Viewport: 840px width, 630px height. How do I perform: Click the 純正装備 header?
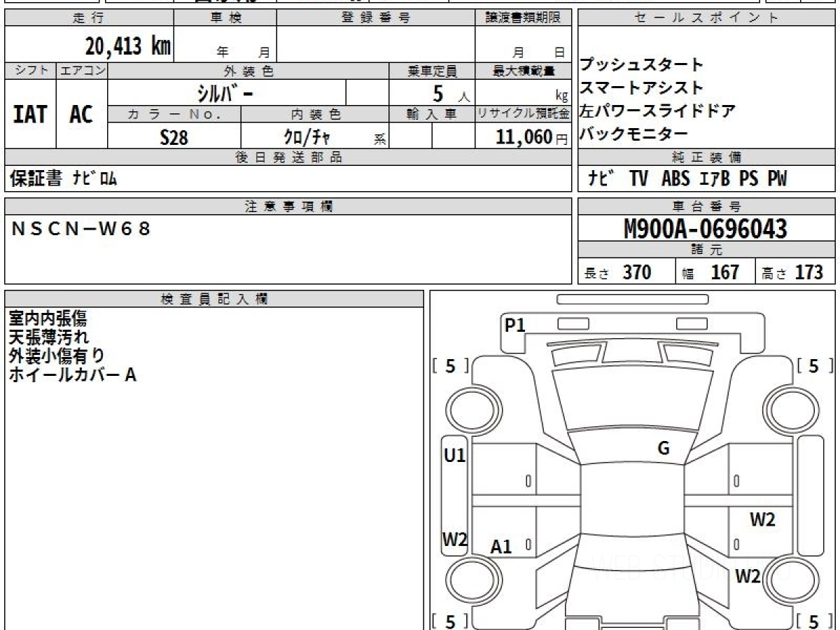(x=706, y=157)
